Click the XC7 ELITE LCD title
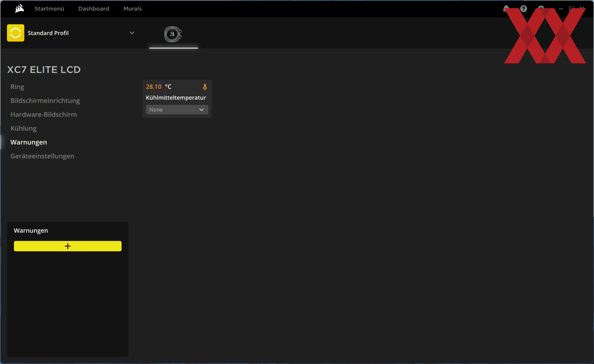Viewport: 594px width, 364px height. click(44, 70)
